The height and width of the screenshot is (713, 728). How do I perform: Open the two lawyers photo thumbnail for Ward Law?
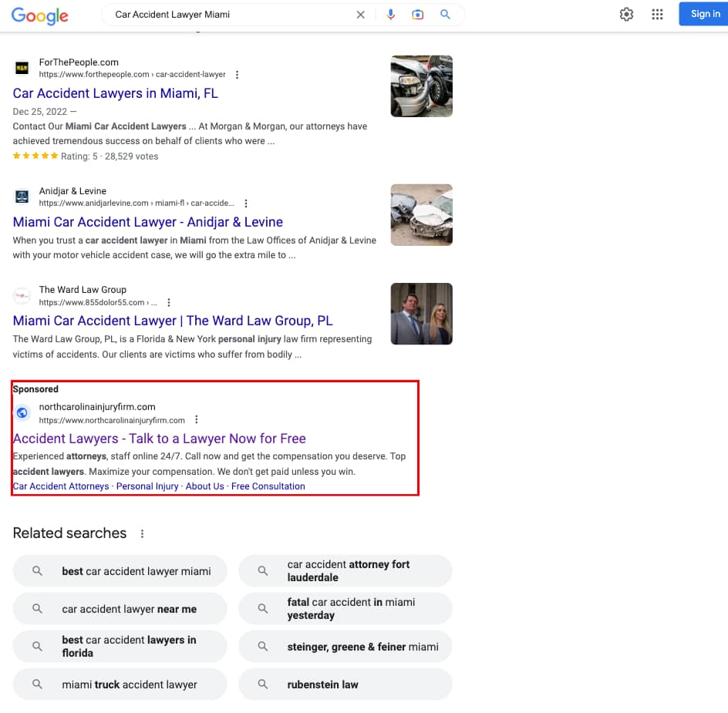point(422,314)
